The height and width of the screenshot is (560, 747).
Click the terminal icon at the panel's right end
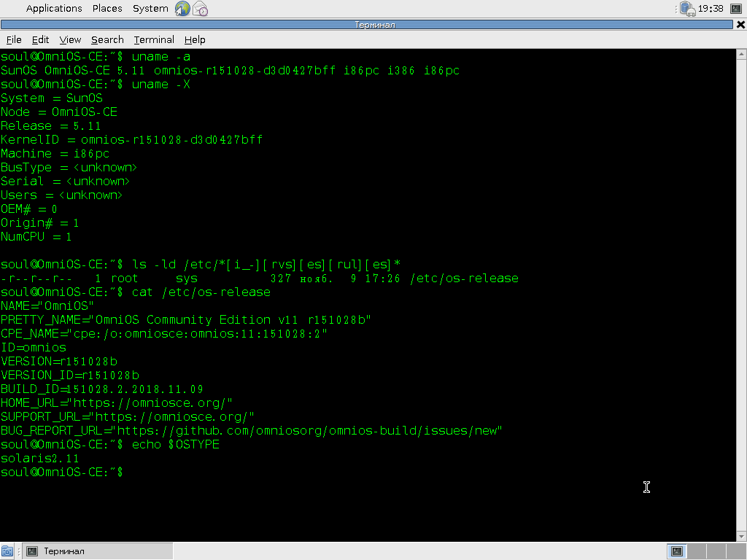pyautogui.click(x=736, y=9)
